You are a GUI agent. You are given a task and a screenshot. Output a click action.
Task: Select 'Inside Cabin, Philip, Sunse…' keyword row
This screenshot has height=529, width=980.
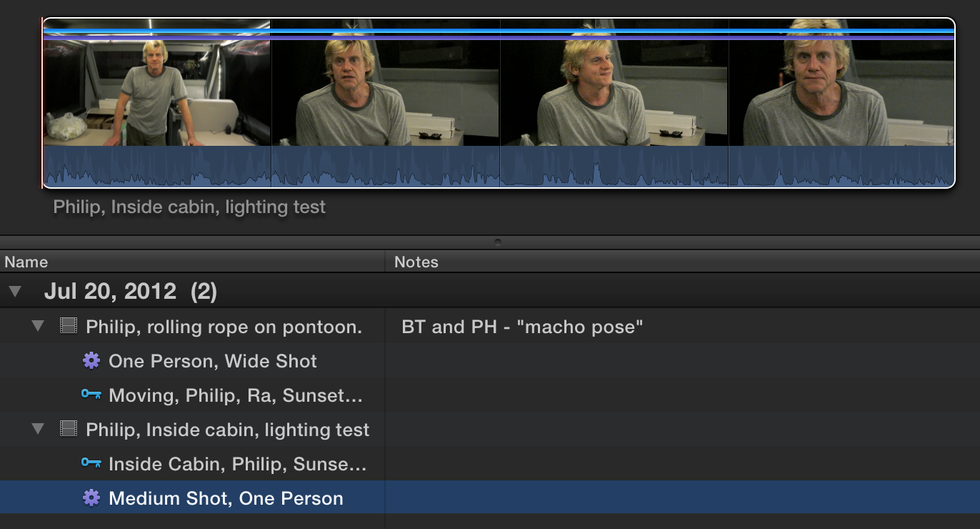[490, 464]
